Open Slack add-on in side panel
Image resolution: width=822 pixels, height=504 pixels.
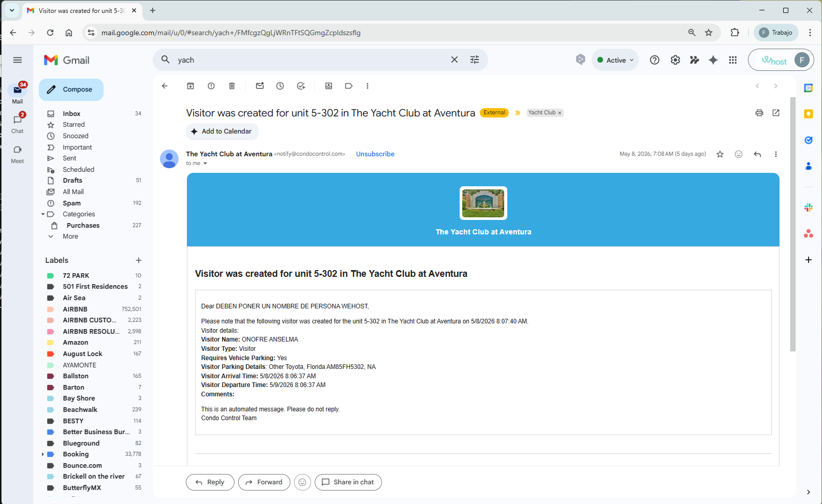click(809, 207)
